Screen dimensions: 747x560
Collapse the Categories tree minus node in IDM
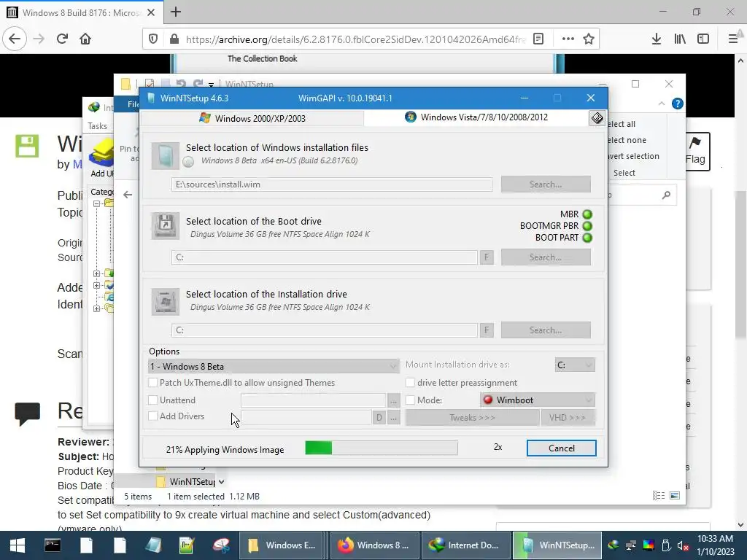pyautogui.click(x=97, y=203)
